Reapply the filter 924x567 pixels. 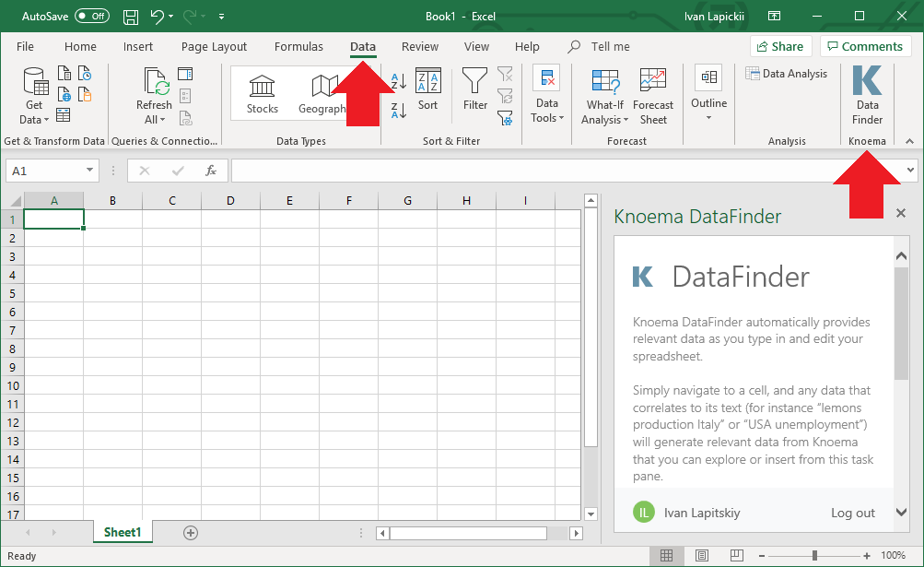505,96
